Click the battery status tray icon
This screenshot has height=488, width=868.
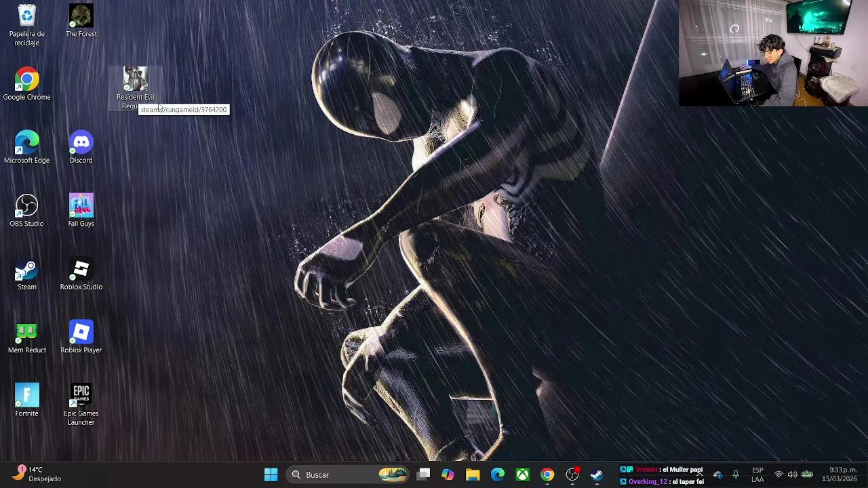pyautogui.click(x=807, y=474)
